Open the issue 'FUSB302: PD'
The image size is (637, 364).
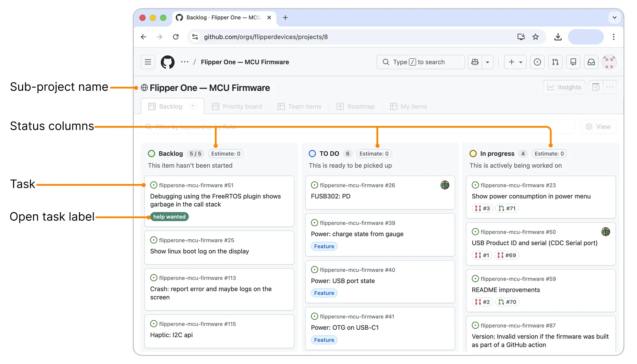[331, 196]
